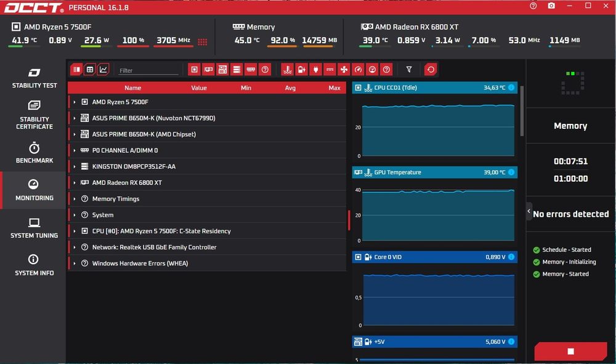The width and height of the screenshot is (616, 364).
Task: Switch to the graphs-only view
Action: coord(103,70)
